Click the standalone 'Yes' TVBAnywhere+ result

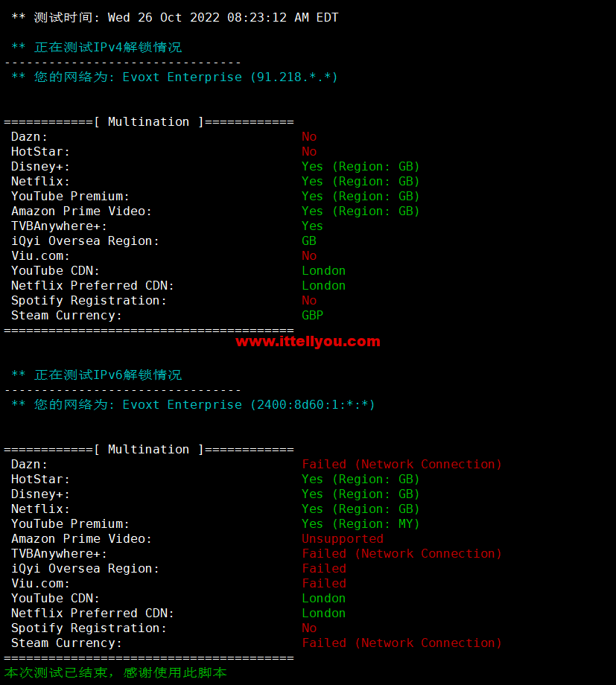(312, 226)
